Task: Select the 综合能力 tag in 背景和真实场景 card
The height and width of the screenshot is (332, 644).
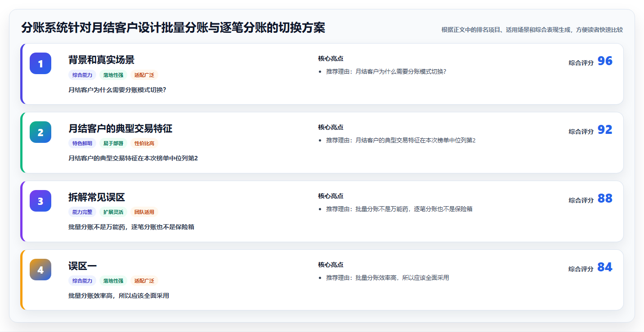Action: click(82, 75)
